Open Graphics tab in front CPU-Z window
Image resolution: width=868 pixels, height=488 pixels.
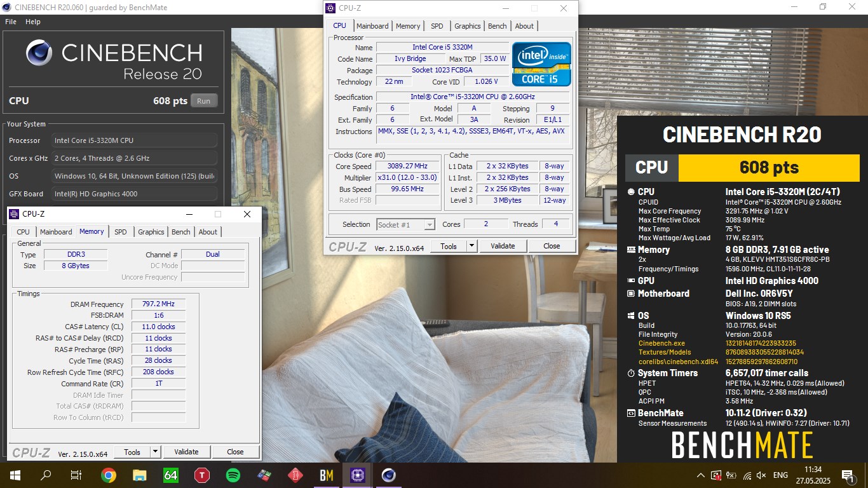click(x=468, y=26)
